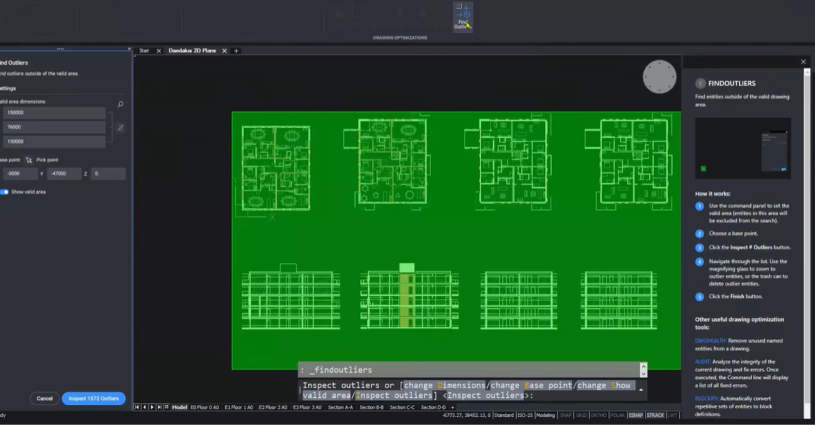Switch to the Start tab
815x425 pixels.
144,51
